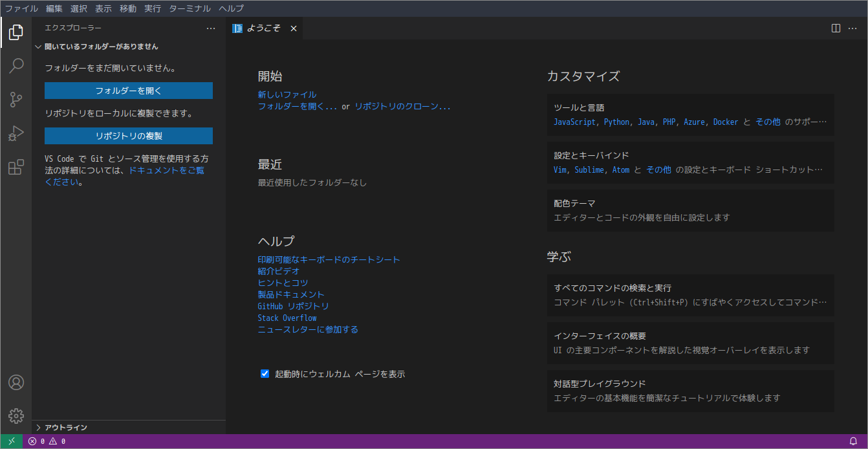Split the editor to the right

click(836, 28)
